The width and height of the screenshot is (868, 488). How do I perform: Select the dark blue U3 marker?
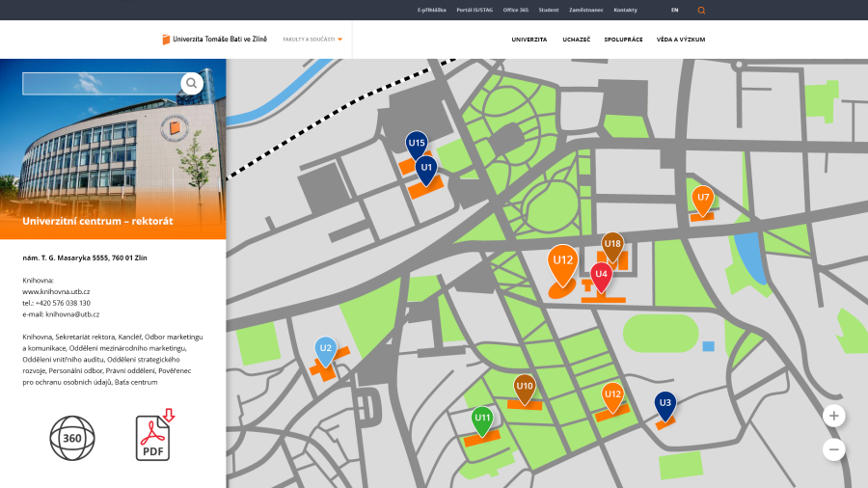[665, 404]
